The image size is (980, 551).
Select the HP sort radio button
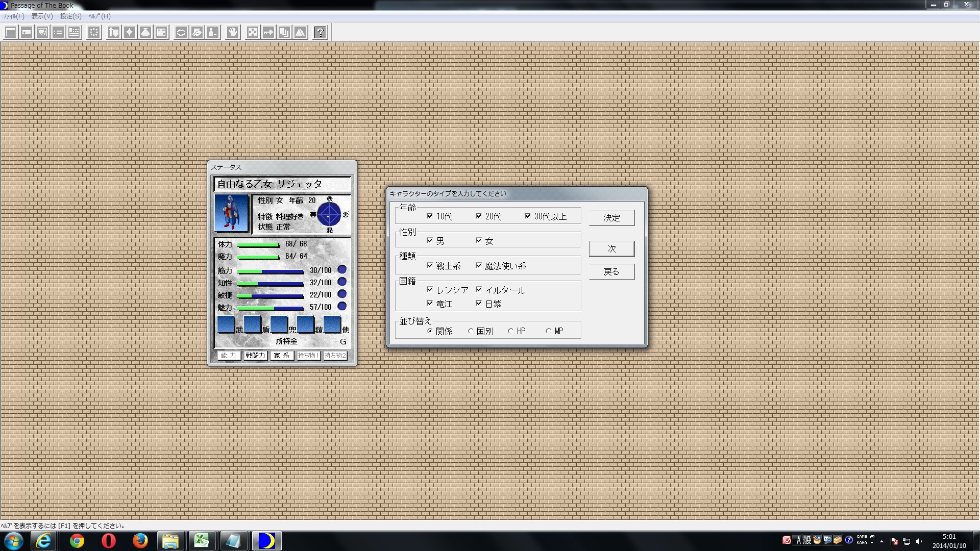510,331
